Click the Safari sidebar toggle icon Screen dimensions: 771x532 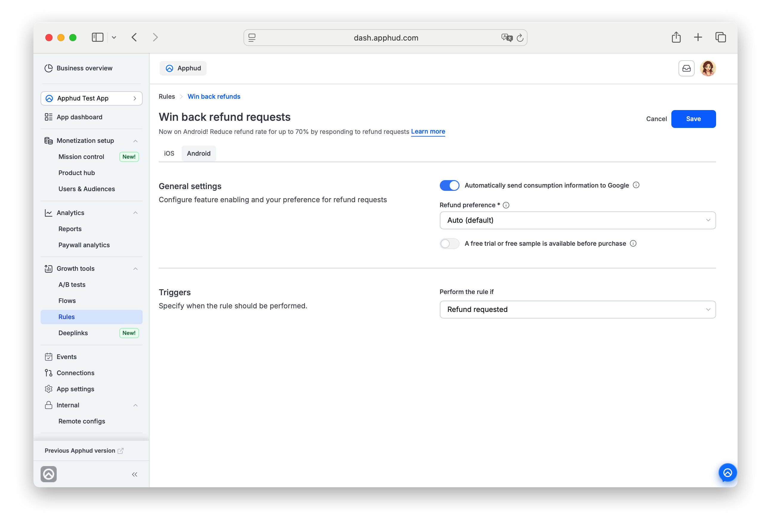pyautogui.click(x=97, y=37)
